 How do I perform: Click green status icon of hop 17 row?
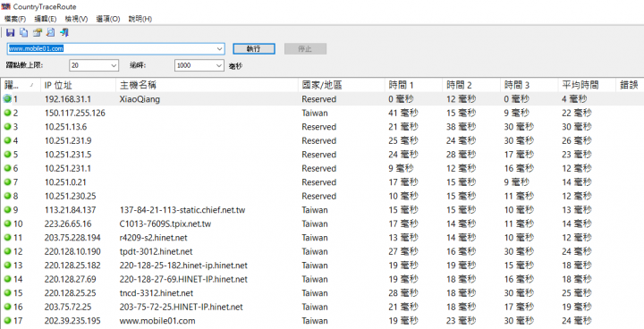coord(7,320)
